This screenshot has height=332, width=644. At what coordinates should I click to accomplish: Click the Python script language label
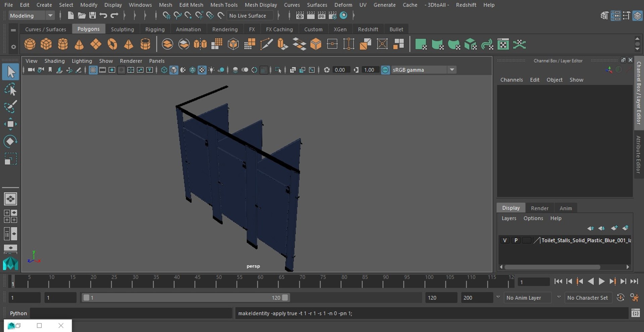(x=18, y=313)
